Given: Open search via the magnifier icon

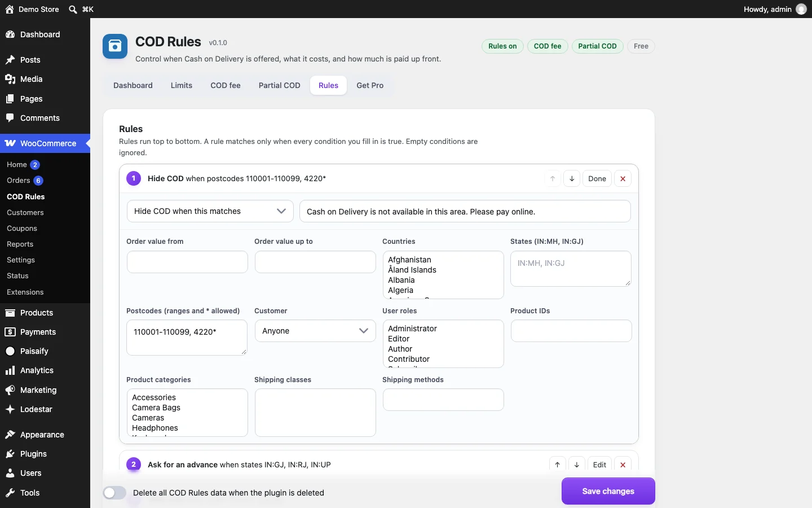Looking at the screenshot, I should [73, 9].
